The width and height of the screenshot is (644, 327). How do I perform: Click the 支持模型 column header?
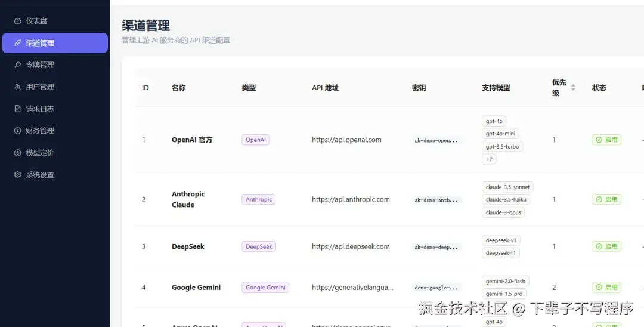(x=496, y=88)
